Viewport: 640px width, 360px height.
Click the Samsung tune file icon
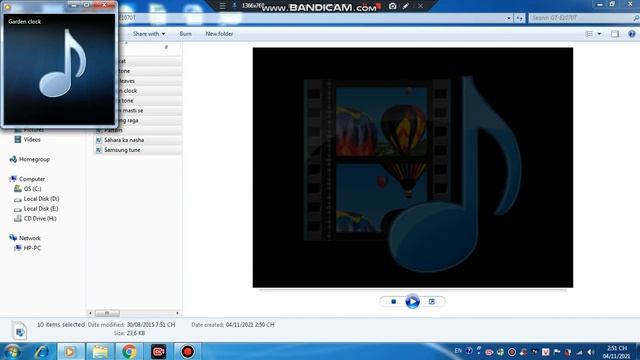point(99,150)
